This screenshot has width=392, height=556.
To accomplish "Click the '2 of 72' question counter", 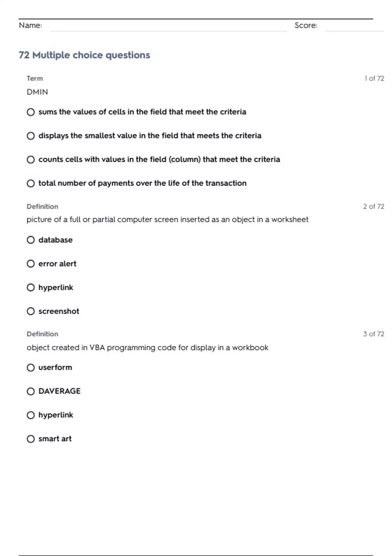I will point(373,206).
